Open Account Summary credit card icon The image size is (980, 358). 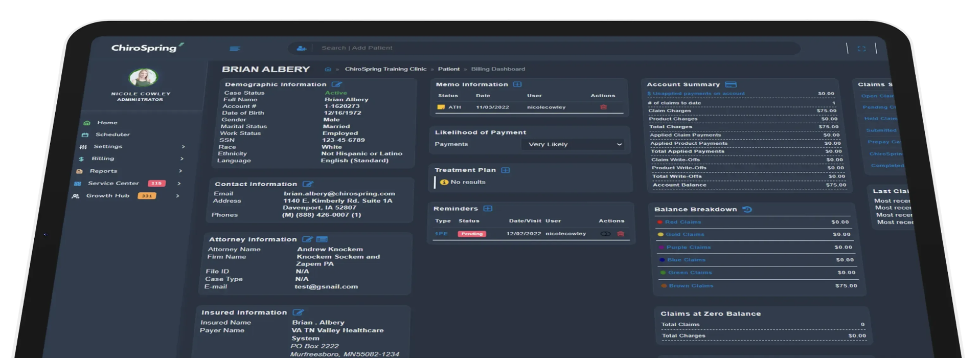(x=731, y=84)
